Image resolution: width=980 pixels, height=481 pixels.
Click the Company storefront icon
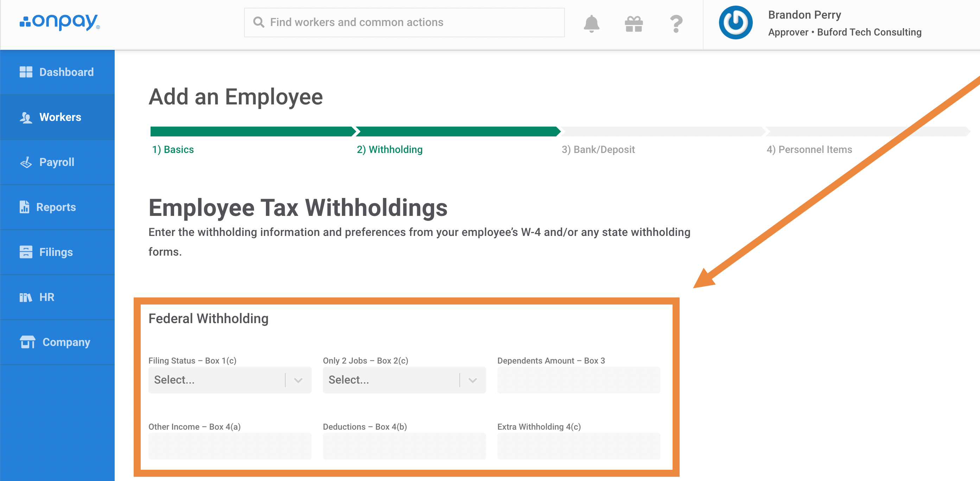[27, 342]
